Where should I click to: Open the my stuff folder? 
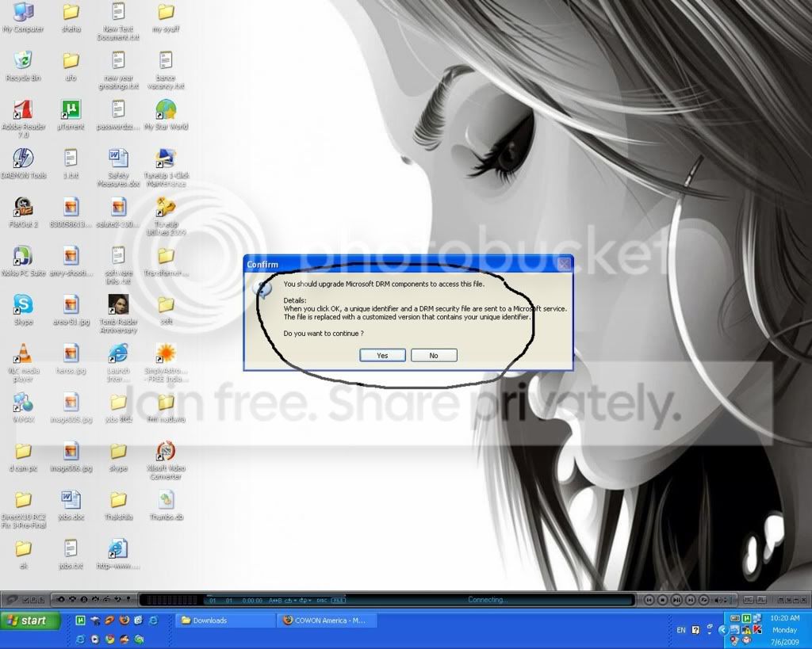coord(166,17)
